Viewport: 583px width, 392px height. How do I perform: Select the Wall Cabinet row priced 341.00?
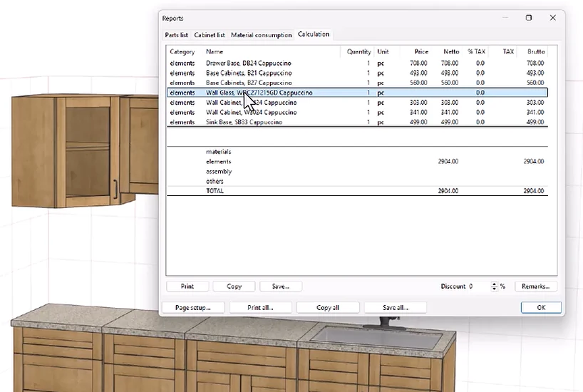tap(357, 113)
